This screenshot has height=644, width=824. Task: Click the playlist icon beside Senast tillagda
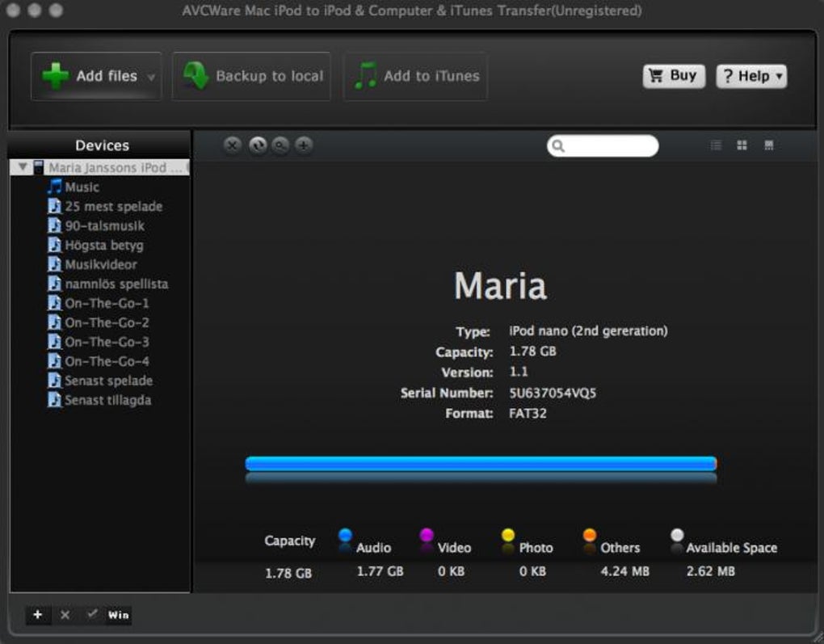coord(54,400)
